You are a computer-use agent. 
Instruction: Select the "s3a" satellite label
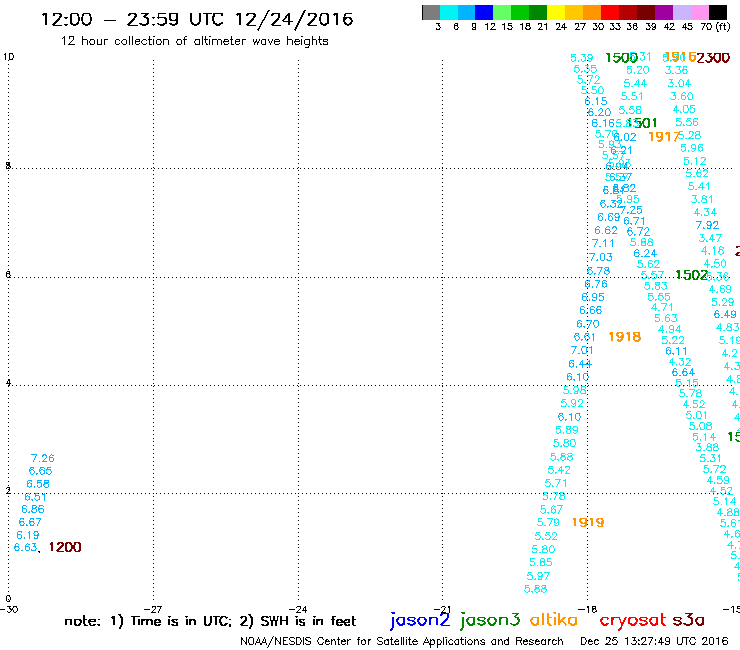tap(688, 619)
